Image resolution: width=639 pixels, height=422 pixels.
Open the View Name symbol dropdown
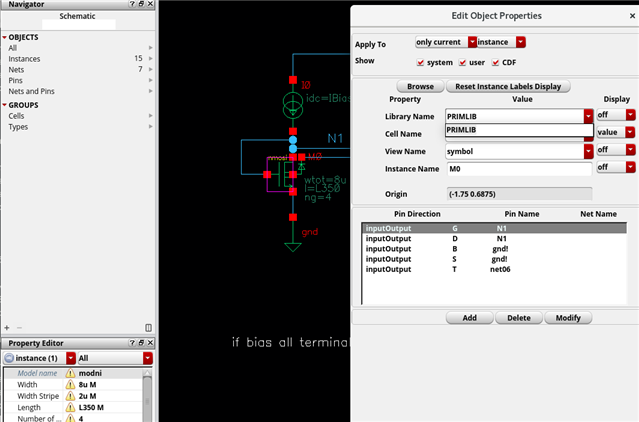pyautogui.click(x=588, y=151)
